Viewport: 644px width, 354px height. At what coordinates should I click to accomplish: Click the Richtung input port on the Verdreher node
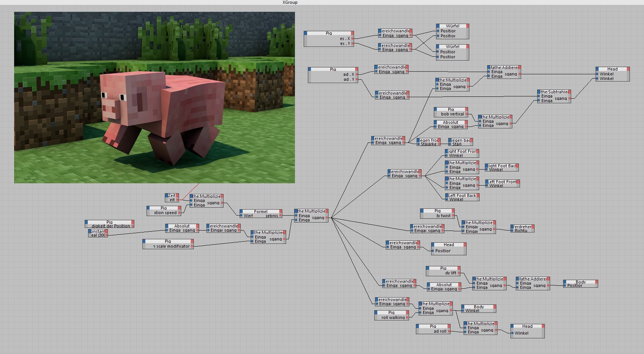pos(512,231)
